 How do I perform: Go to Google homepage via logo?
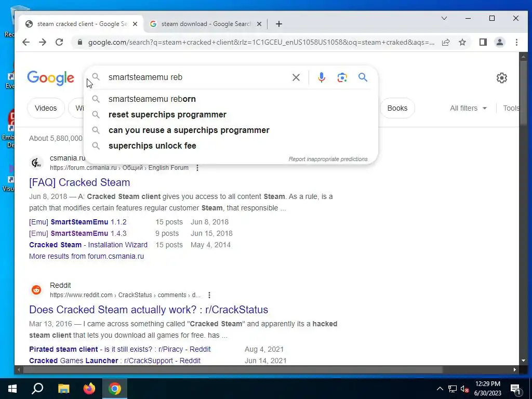tap(50, 78)
